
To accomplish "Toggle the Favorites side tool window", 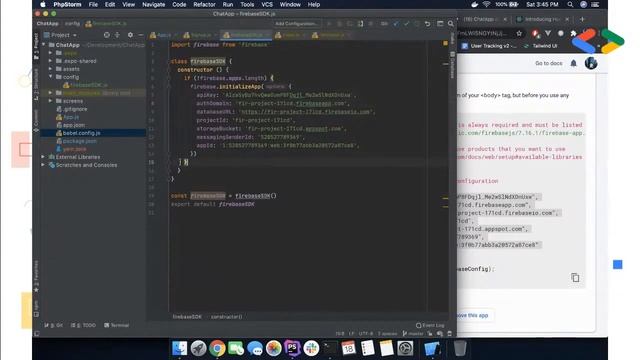I will pyautogui.click(x=36, y=276).
